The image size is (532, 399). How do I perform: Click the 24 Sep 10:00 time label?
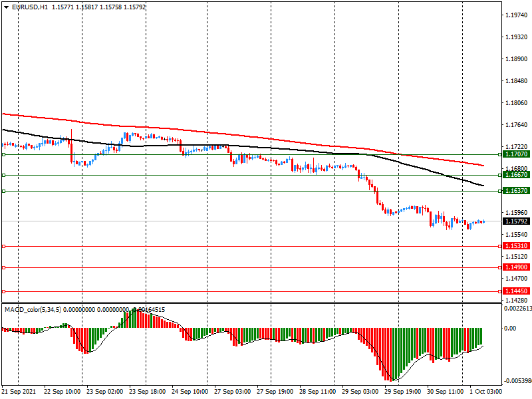click(190, 392)
